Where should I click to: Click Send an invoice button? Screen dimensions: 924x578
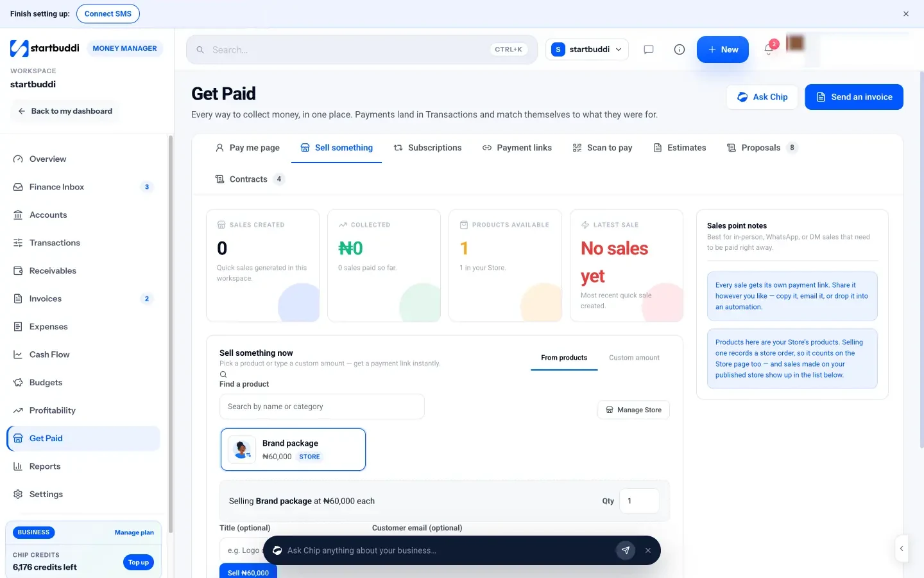[x=854, y=97]
